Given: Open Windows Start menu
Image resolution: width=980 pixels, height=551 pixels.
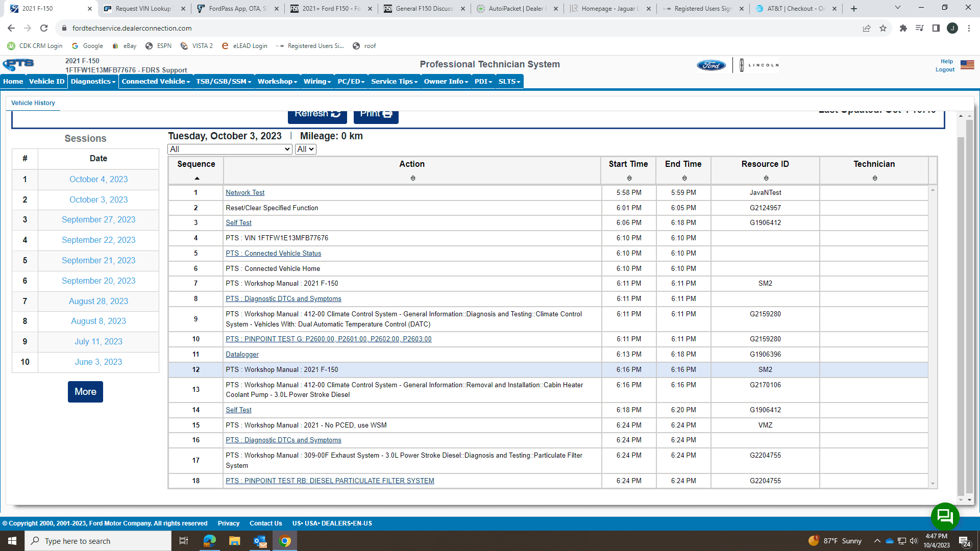Looking at the screenshot, I should (x=12, y=541).
